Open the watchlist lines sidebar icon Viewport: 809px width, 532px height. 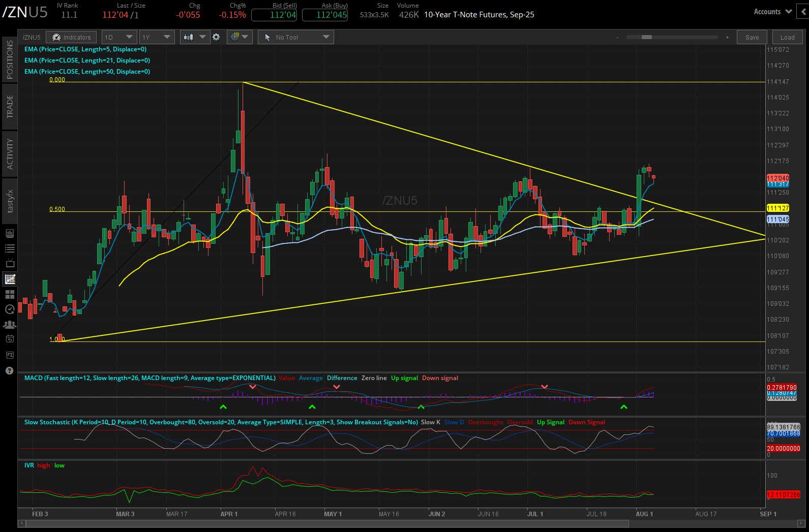tap(10, 248)
